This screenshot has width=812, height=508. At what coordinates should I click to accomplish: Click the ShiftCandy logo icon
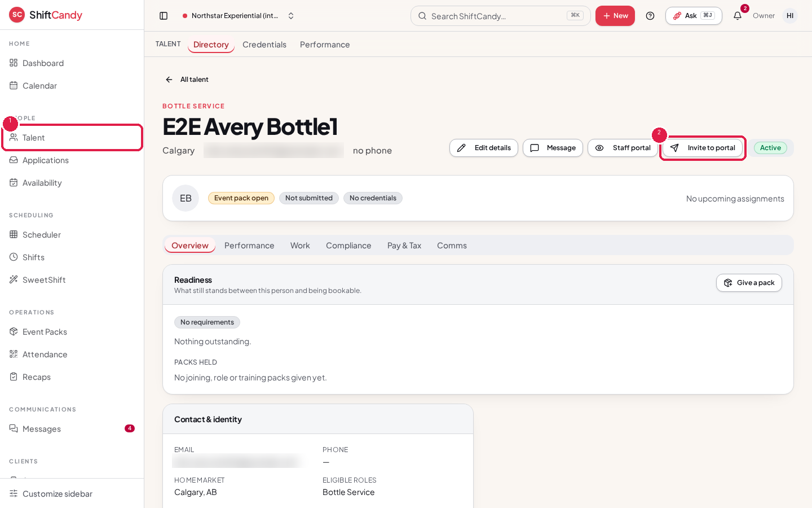(x=17, y=15)
